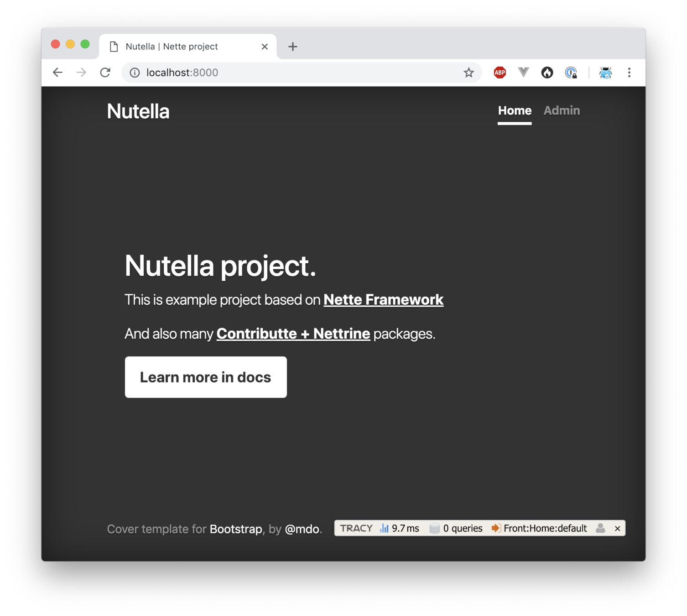
Task: Bookmark this page with the star icon
Action: (468, 73)
